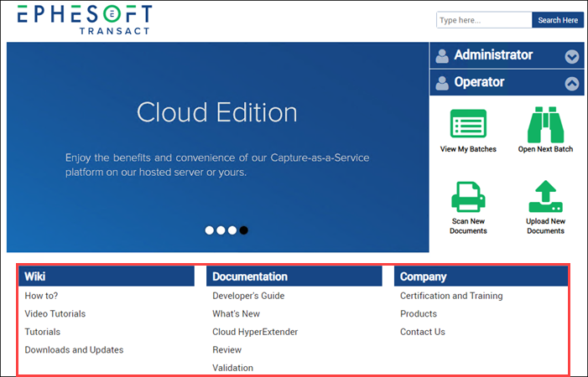Select the Scan New Documents printer icon
Screen dimensions: 588x377
click(x=468, y=197)
